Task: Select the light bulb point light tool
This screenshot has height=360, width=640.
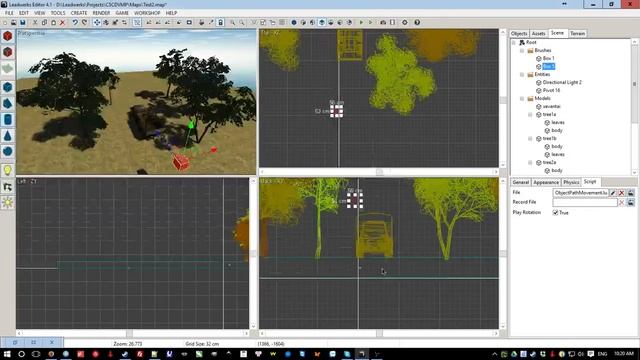Action: 7,170
